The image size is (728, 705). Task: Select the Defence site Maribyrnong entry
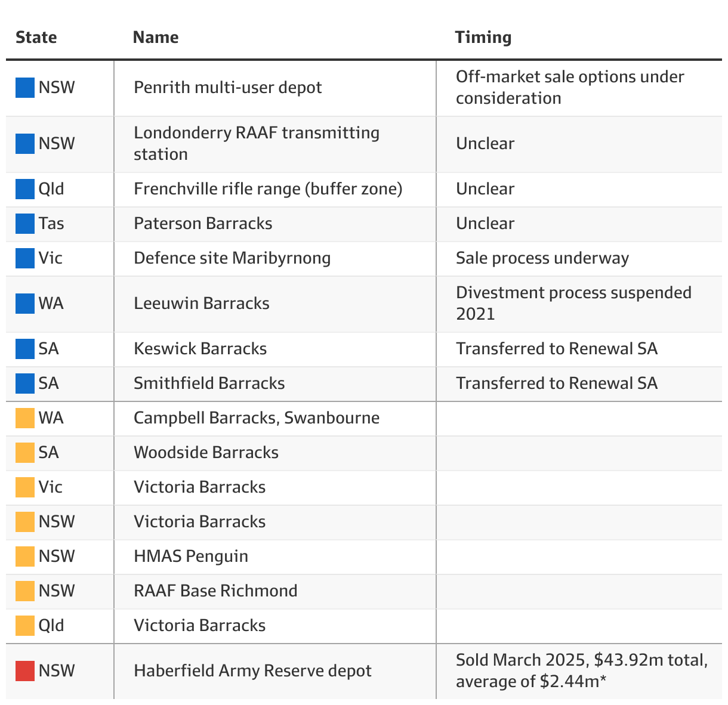point(232,258)
